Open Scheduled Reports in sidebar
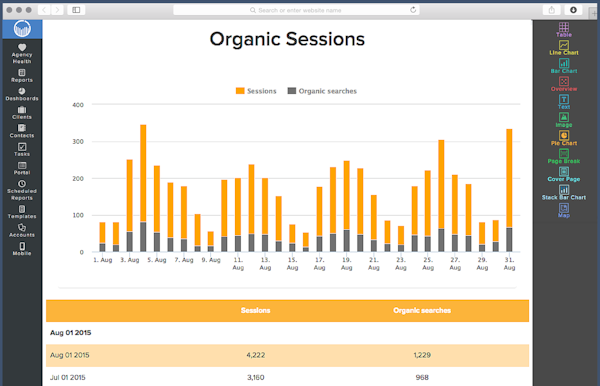Image resolution: width=600 pixels, height=386 pixels. coord(22,190)
